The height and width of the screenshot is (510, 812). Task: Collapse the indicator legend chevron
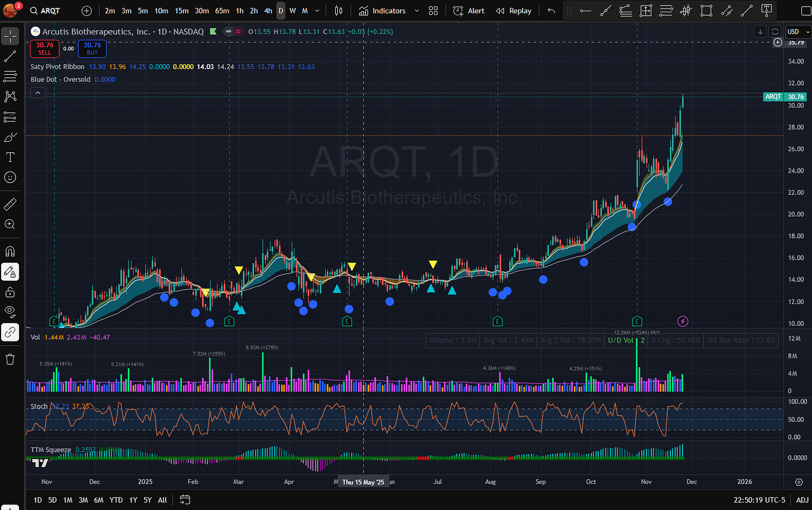click(37, 93)
